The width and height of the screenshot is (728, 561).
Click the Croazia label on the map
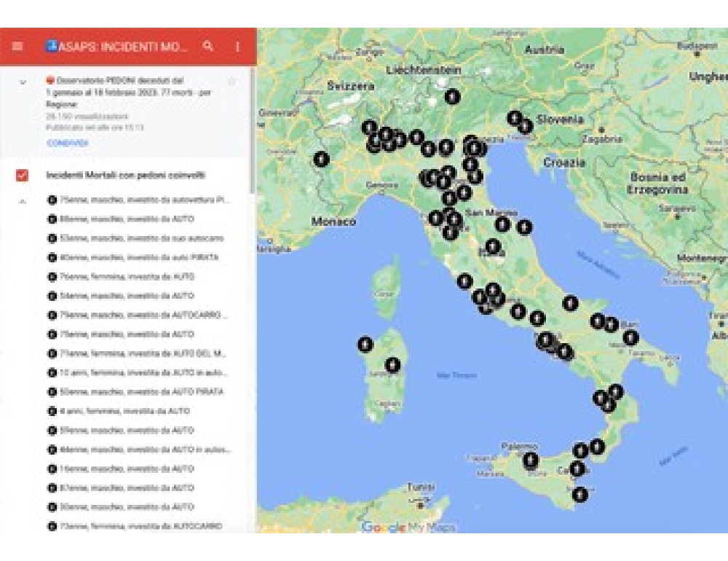564,162
